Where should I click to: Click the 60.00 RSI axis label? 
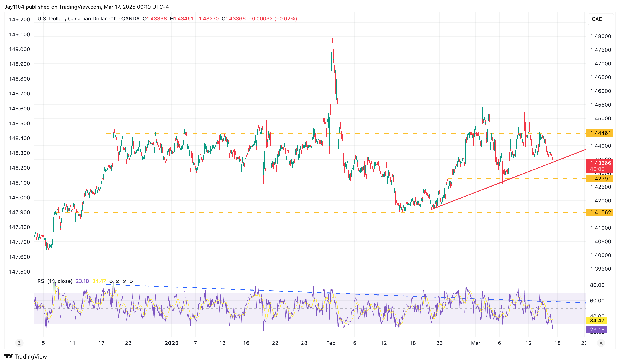(597, 301)
